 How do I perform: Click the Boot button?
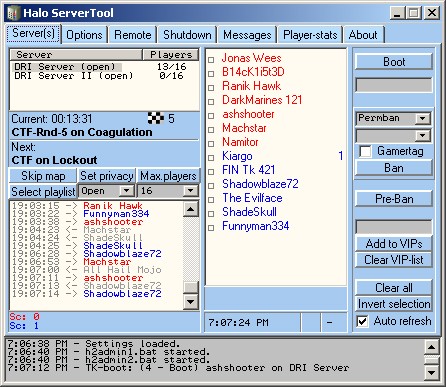394,62
